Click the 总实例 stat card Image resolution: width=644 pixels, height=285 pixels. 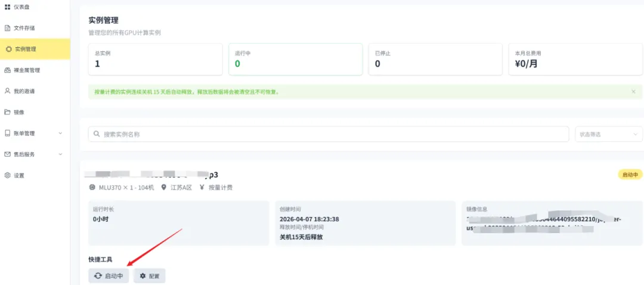click(155, 59)
